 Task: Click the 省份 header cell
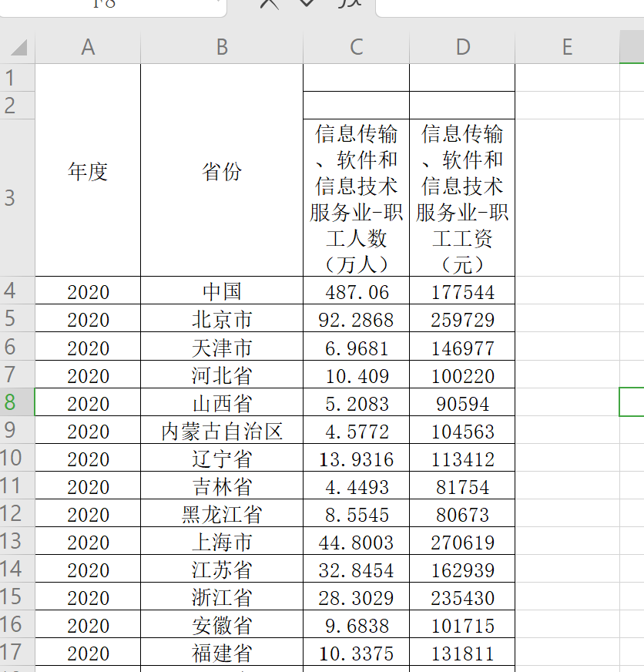[x=222, y=170]
